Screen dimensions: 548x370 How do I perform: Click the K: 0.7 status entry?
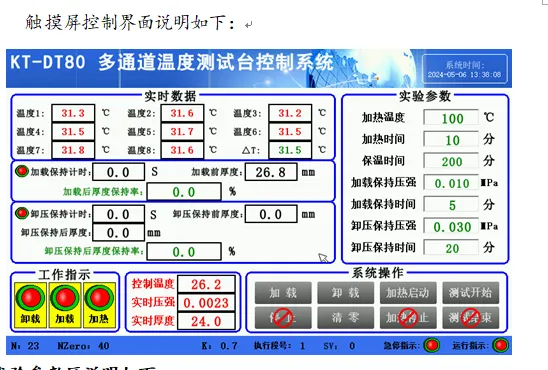coord(220,346)
